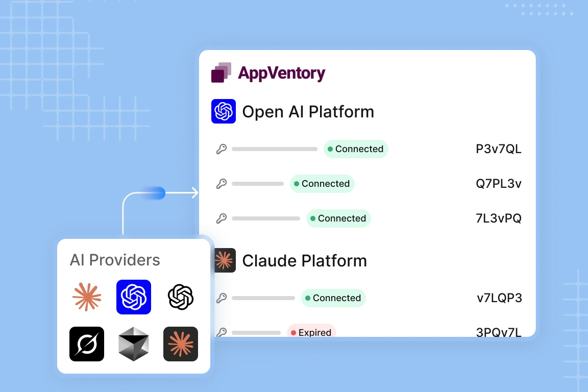This screenshot has width=588, height=392.
Task: Click the key icon in the Q7PL3v row
Action: tap(221, 184)
